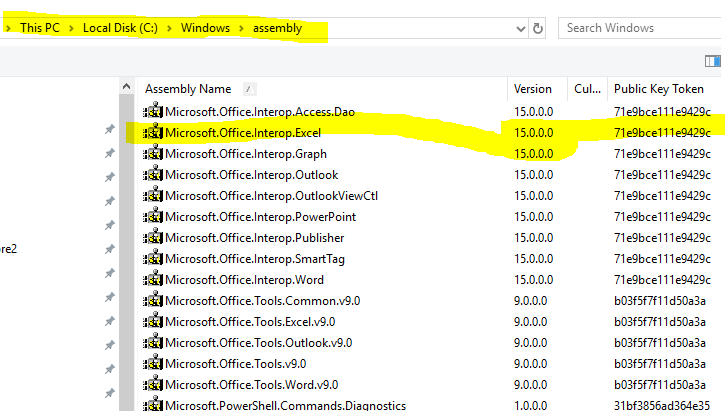Viewport: 725px width, 411px height.
Task: Click the Interop.OutlookViewCtl assembly icon
Action: pyautogui.click(x=153, y=196)
